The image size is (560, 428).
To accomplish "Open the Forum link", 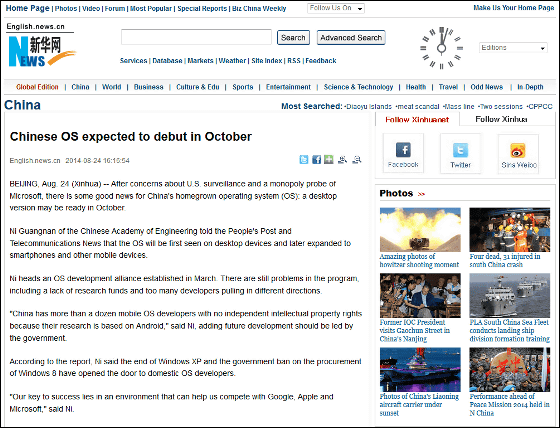I will coord(115,9).
